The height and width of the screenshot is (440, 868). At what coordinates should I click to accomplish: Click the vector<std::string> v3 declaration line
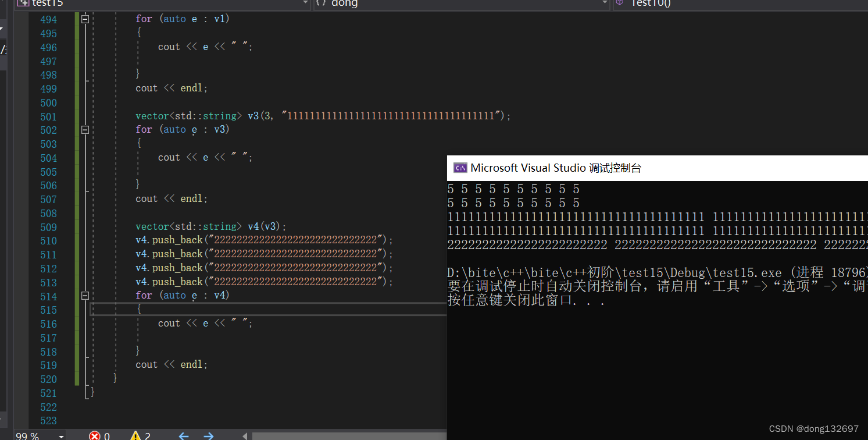[323, 116]
